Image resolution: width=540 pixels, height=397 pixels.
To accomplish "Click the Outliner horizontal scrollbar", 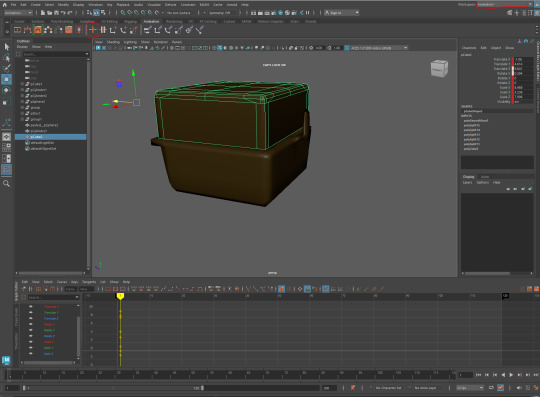I will point(51,273).
